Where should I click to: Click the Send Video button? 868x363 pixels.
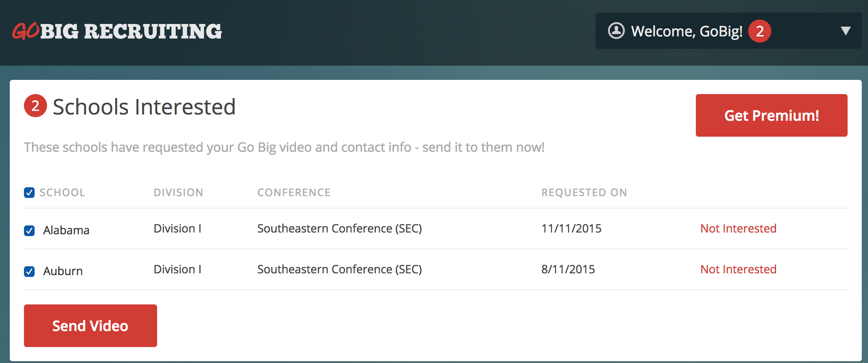click(91, 326)
